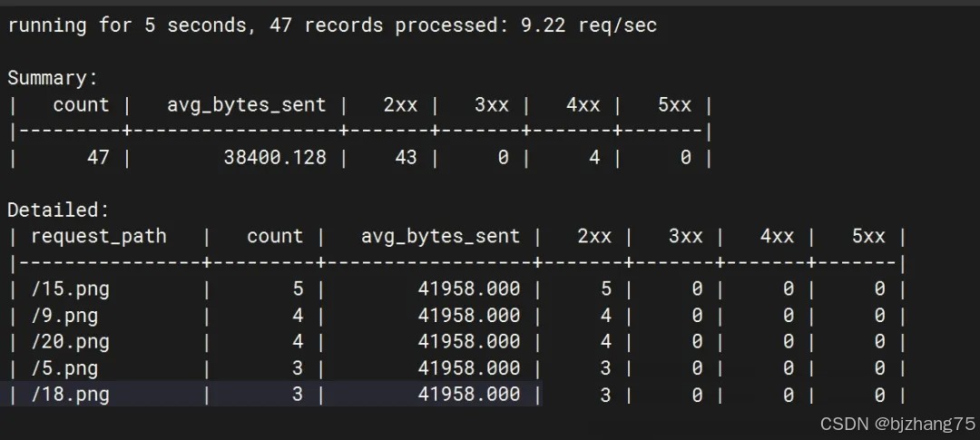980x440 pixels.
Task: Click the Detailed heading text
Action: click(x=58, y=210)
